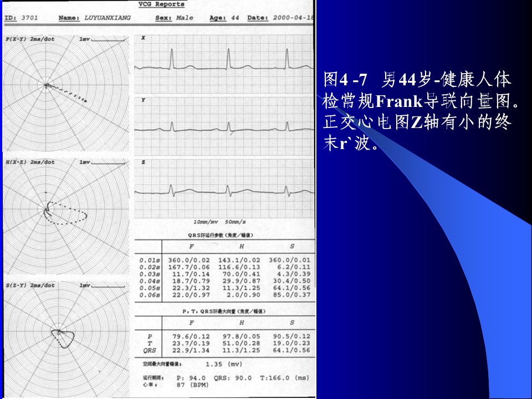Click the cell value 116.6/0.13
This screenshot has height=399, width=532.
[x=239, y=267]
